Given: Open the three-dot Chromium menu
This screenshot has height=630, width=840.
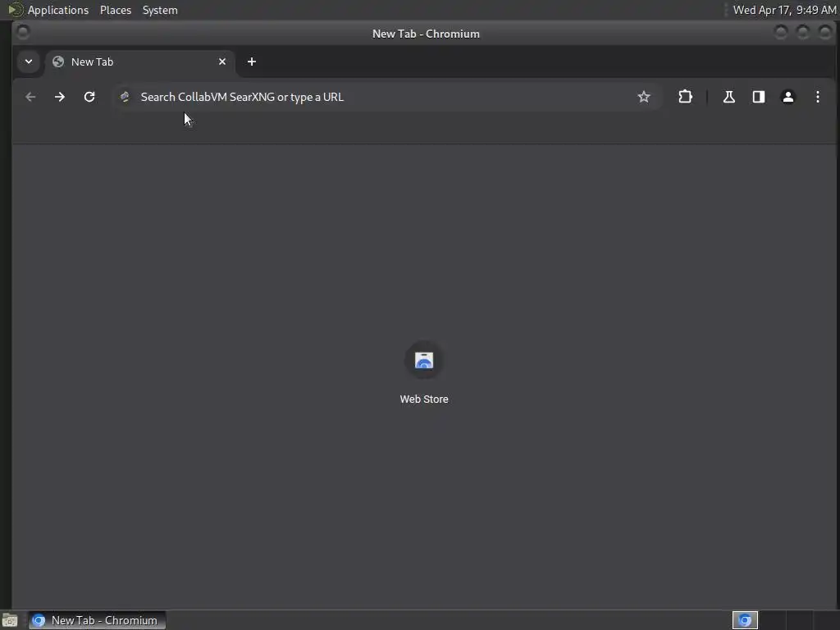Looking at the screenshot, I should [x=818, y=97].
